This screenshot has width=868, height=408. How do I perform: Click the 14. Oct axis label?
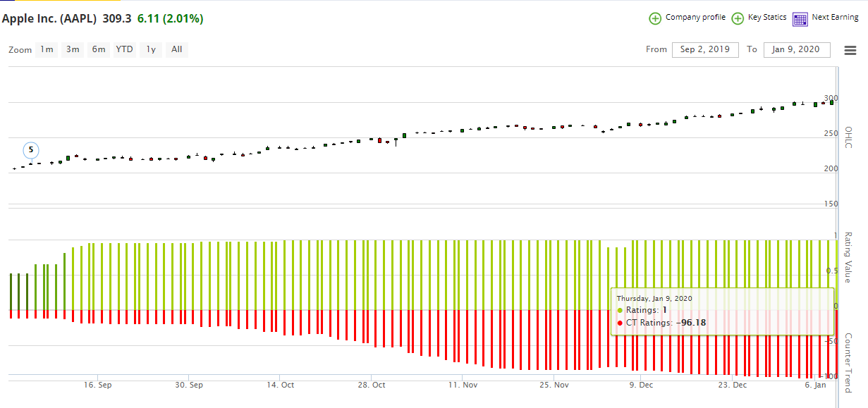[280, 385]
